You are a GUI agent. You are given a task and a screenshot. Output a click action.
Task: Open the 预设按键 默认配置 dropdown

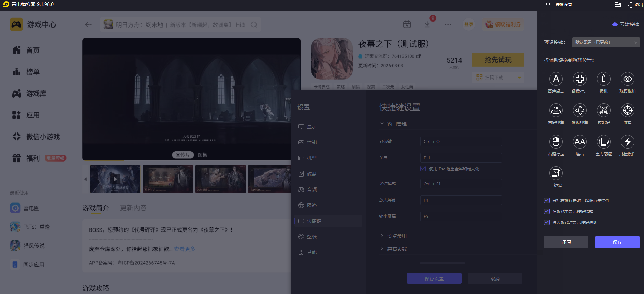point(606,42)
